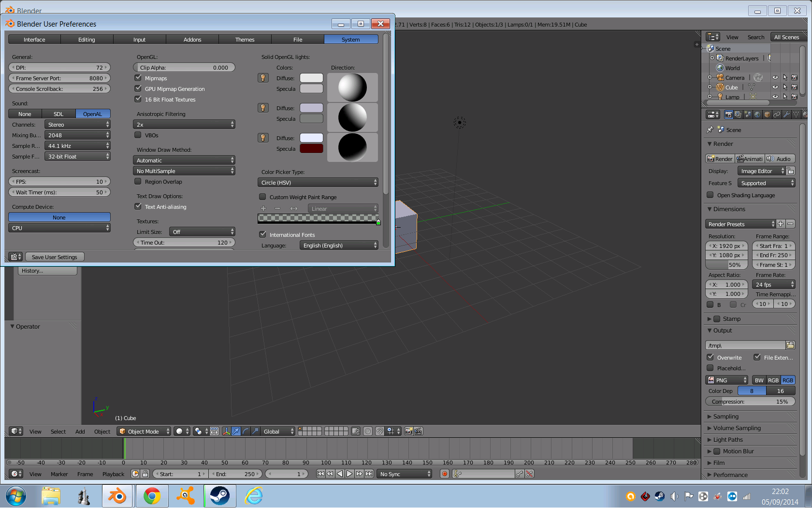This screenshot has height=508, width=812.
Task: Launch Steam from the taskbar
Action: (219, 496)
